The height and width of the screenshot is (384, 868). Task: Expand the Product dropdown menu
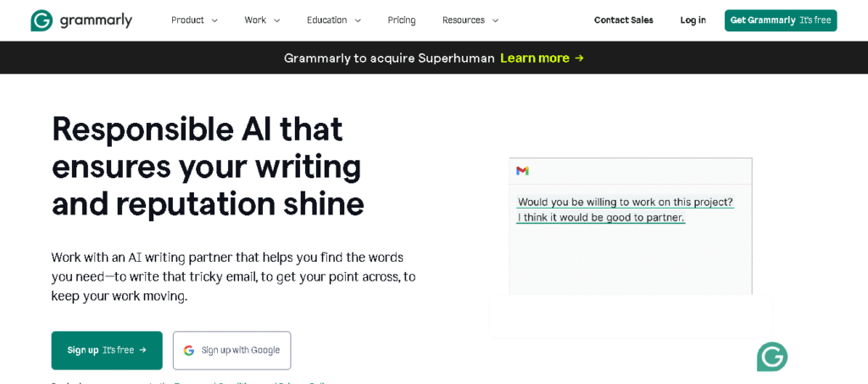click(x=194, y=20)
